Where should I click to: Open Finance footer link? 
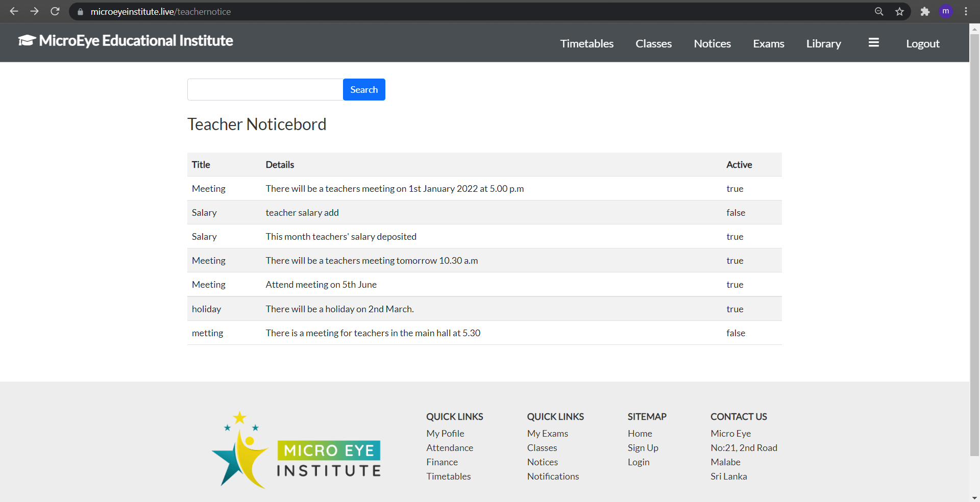442,462
